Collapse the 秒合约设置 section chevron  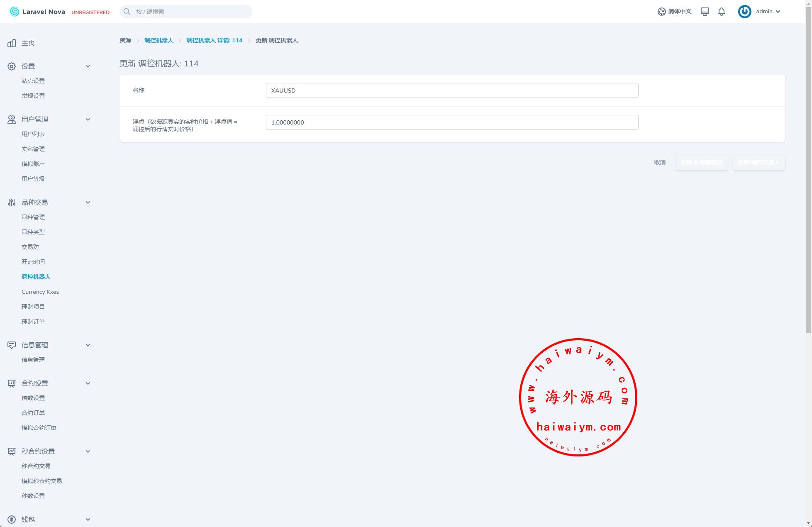88,451
